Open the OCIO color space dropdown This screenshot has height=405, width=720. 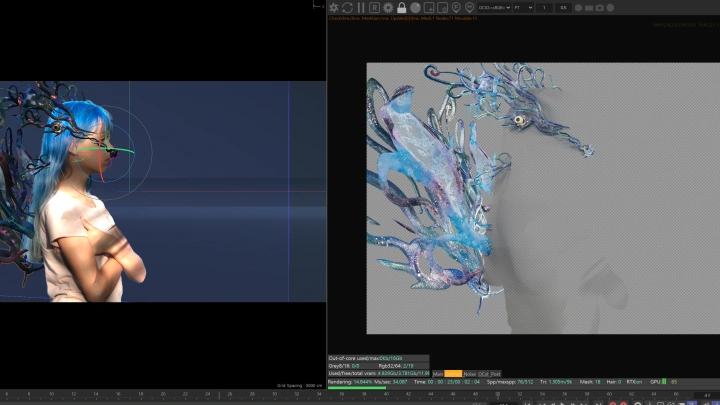point(494,7)
